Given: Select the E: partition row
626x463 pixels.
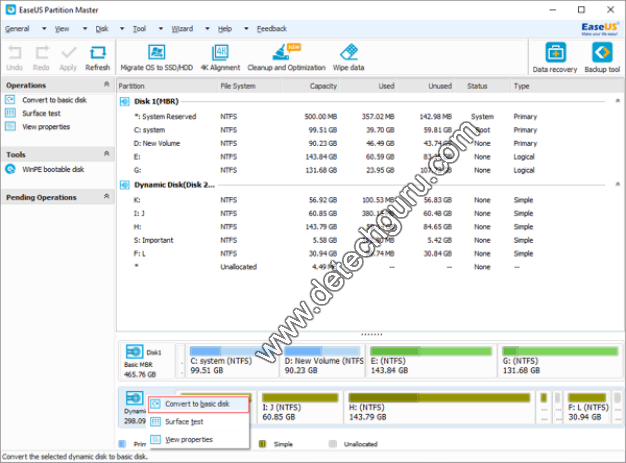Looking at the screenshot, I should pyautogui.click(x=369, y=157).
